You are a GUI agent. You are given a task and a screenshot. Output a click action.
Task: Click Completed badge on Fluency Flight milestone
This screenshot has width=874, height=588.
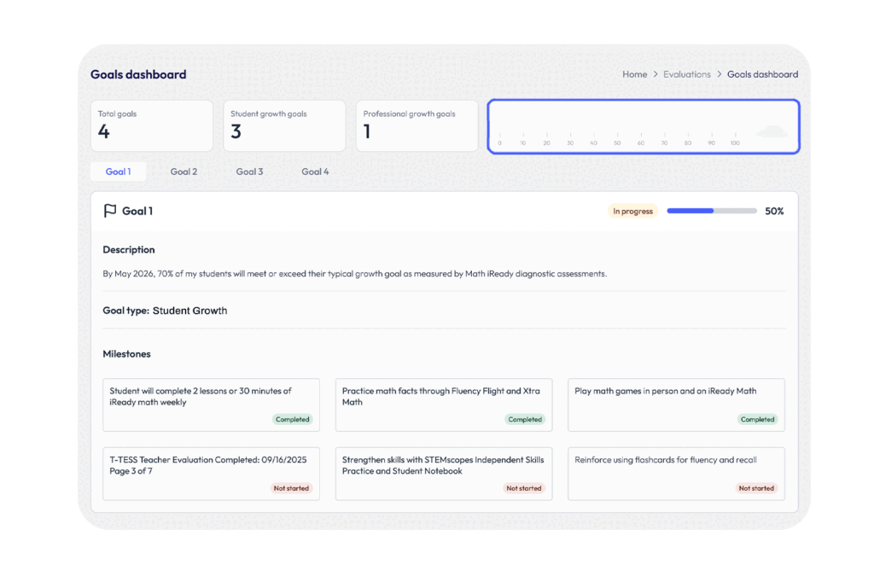tap(525, 420)
